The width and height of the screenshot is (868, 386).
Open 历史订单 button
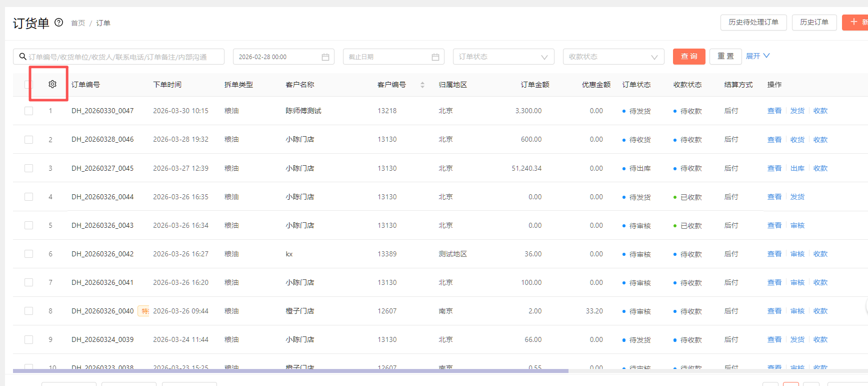(814, 23)
